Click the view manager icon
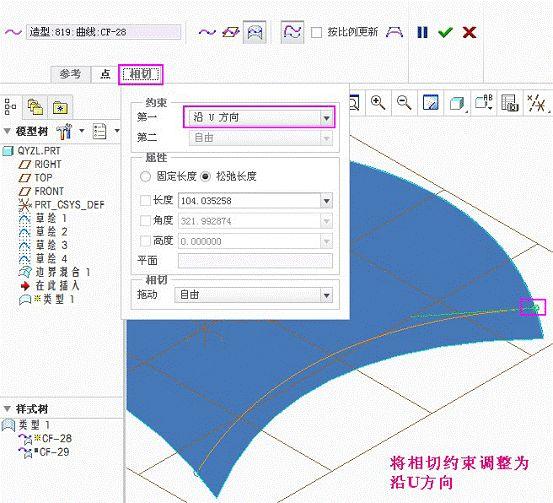553x503 pixels. [510, 104]
